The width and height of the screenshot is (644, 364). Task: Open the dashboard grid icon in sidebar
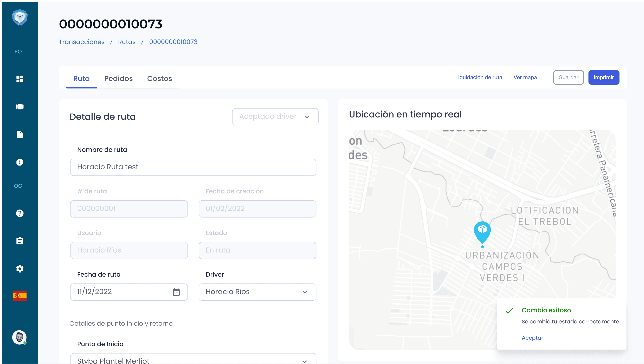(20, 79)
